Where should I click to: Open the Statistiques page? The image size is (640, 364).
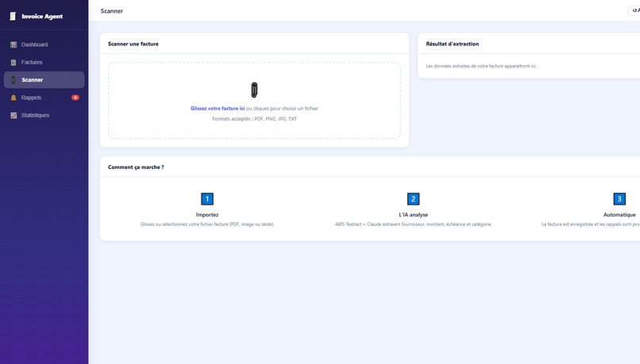point(44,115)
